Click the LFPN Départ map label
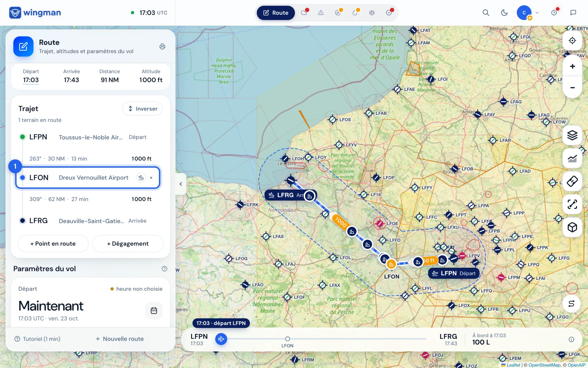This screenshot has width=588, height=368. (x=454, y=273)
